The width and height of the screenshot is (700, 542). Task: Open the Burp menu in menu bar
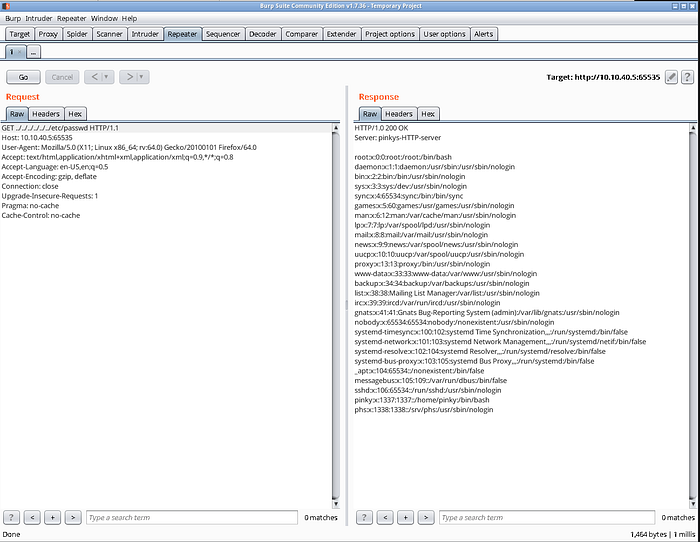[13, 18]
